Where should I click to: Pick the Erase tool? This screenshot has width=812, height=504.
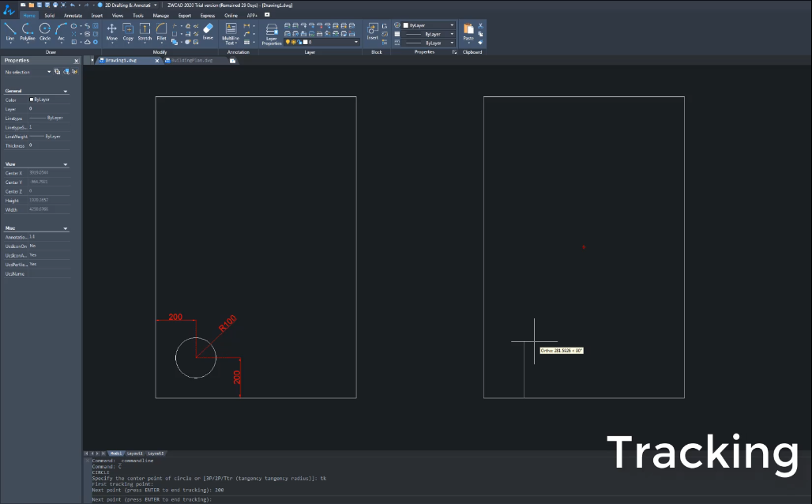coord(208,31)
